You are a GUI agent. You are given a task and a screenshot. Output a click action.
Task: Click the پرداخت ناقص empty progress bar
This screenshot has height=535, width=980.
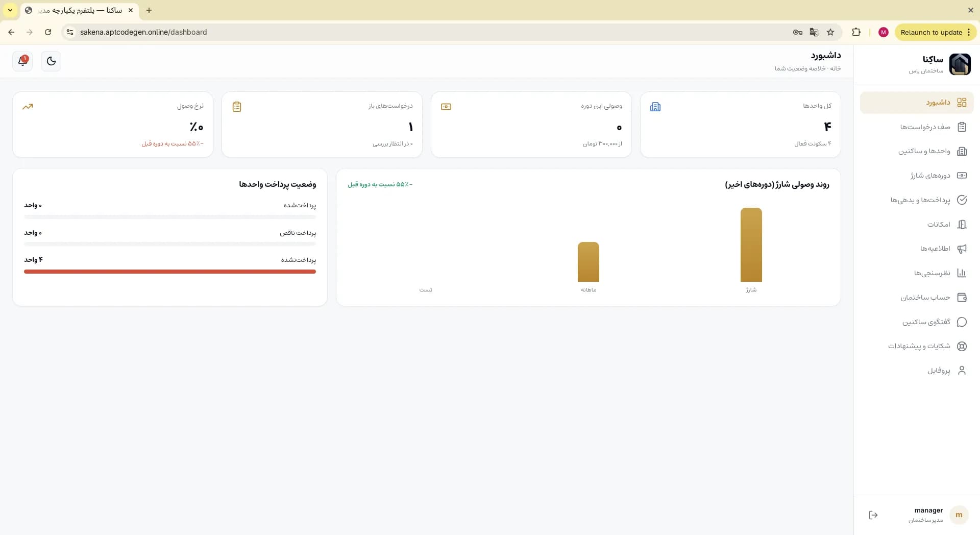click(x=170, y=244)
